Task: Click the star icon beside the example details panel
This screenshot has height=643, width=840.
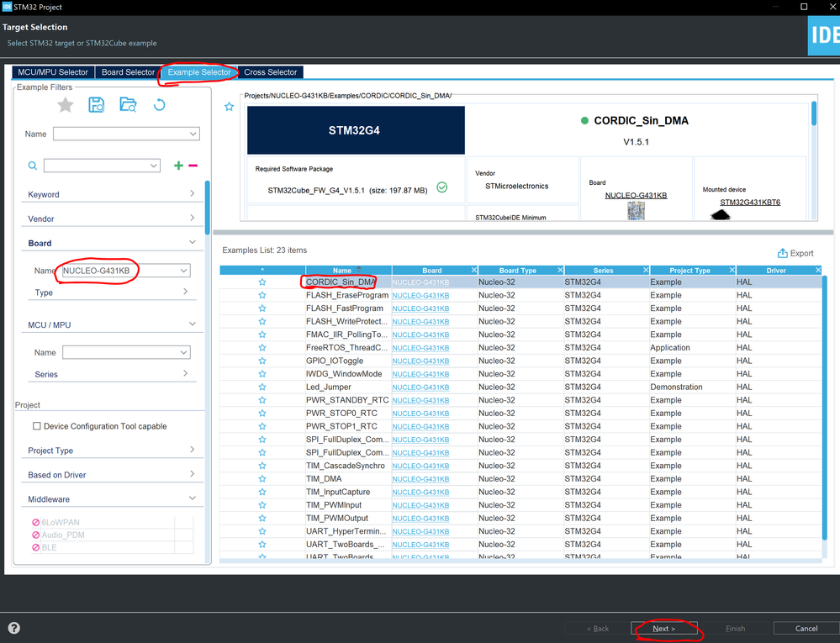Action: tap(230, 107)
